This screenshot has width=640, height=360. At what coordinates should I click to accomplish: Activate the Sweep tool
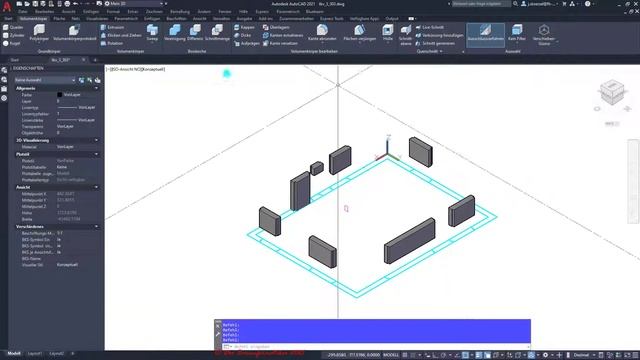[152, 33]
